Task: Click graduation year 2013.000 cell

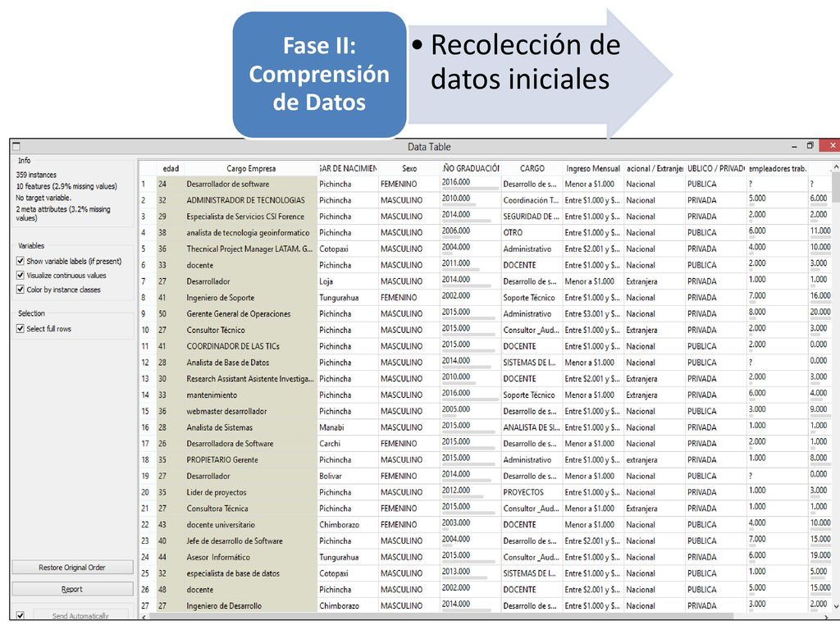Action: (x=470, y=573)
